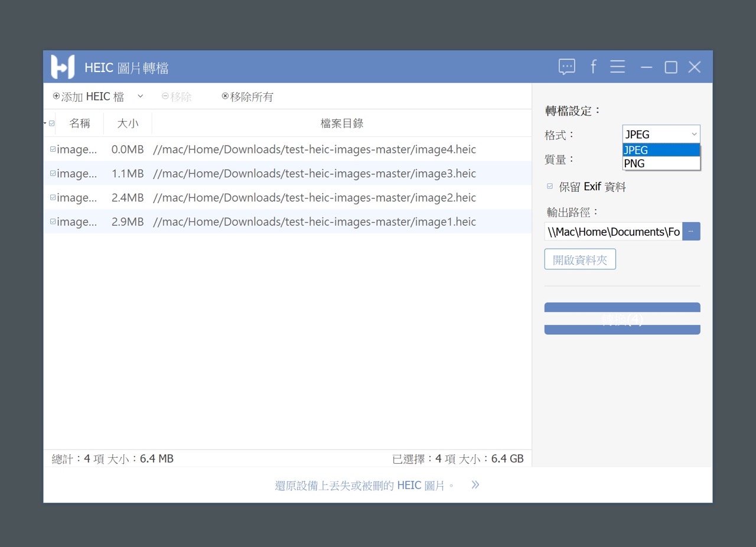Screen dimensions: 756x547
Task: Click the 1.1MB size cell
Action: pos(128,174)
